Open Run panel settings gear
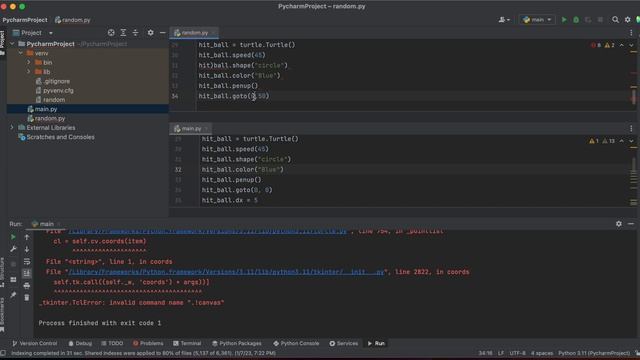This screenshot has width=640, height=360. coord(619,224)
